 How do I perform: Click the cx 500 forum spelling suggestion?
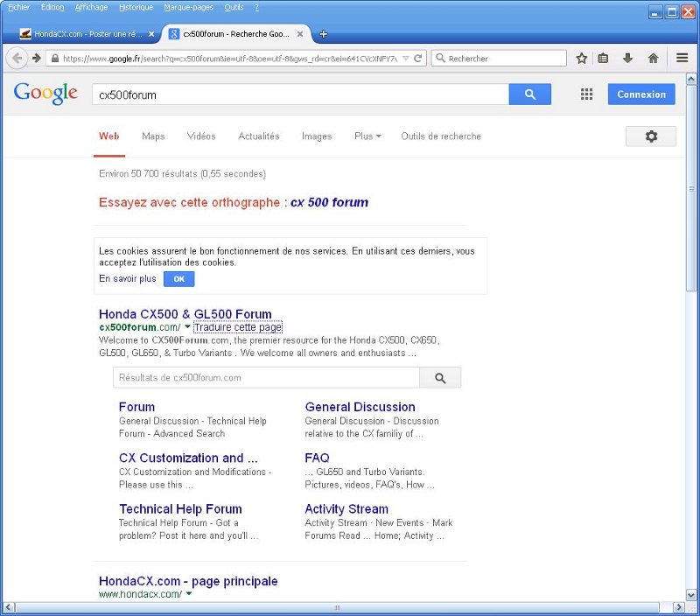pos(330,202)
